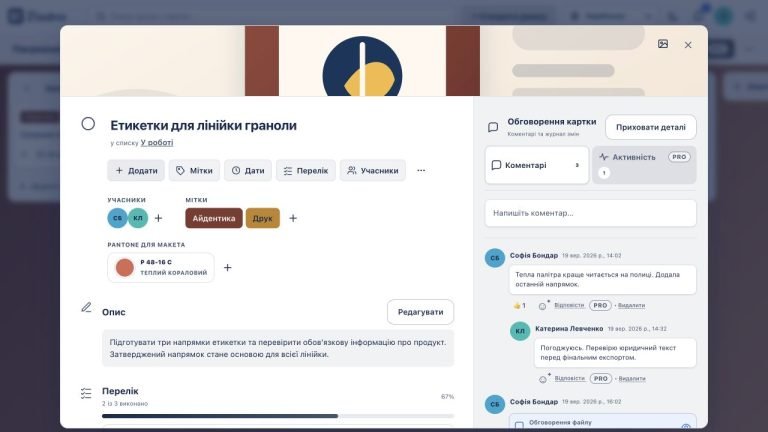Switch to the Активність tab

[x=644, y=165]
